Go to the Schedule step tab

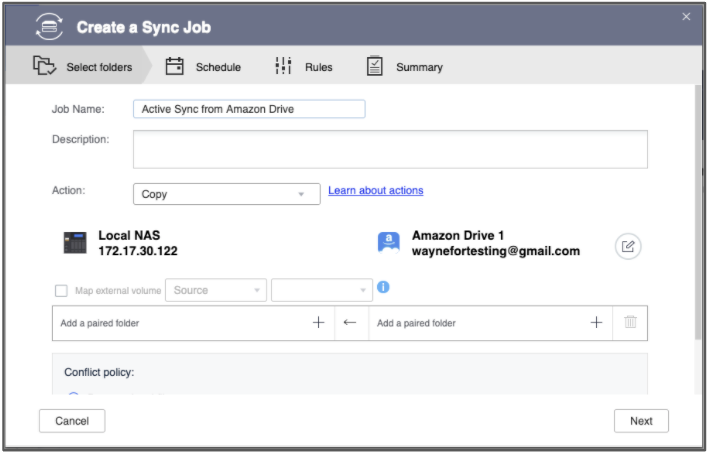[203, 67]
